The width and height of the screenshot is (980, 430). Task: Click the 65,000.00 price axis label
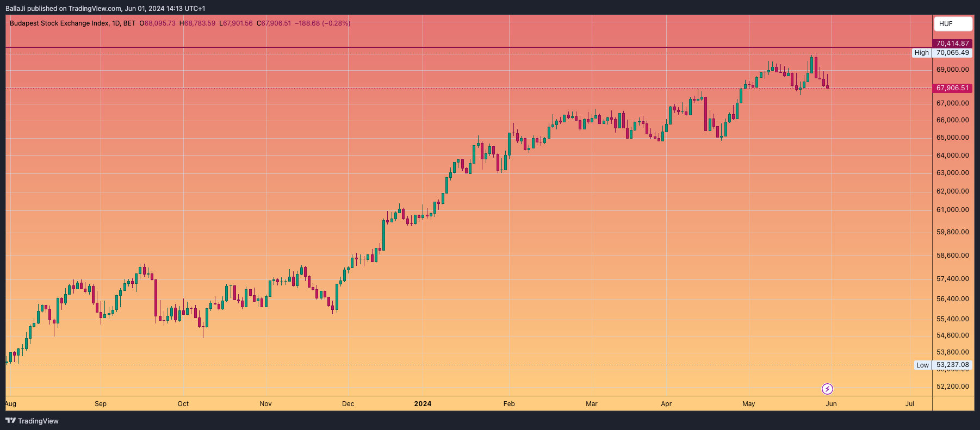click(953, 138)
